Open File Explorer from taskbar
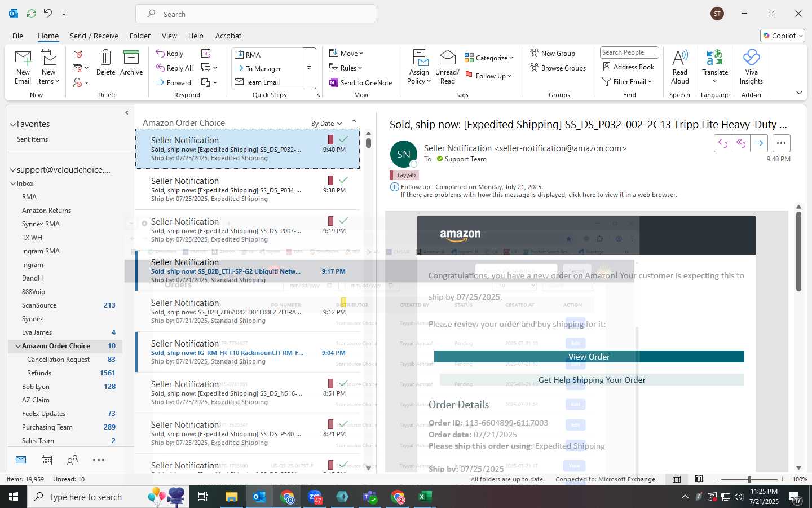The image size is (812, 508). 232,497
